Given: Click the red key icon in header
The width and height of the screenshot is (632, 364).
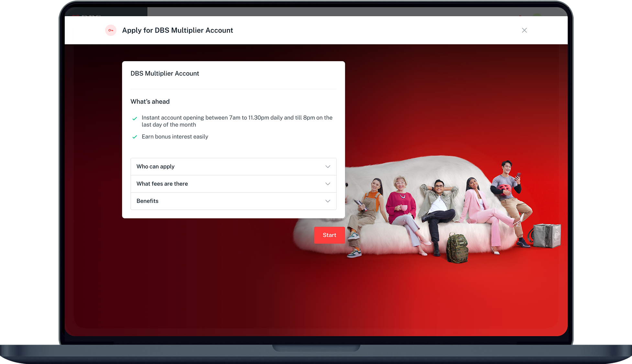Looking at the screenshot, I should (x=111, y=30).
